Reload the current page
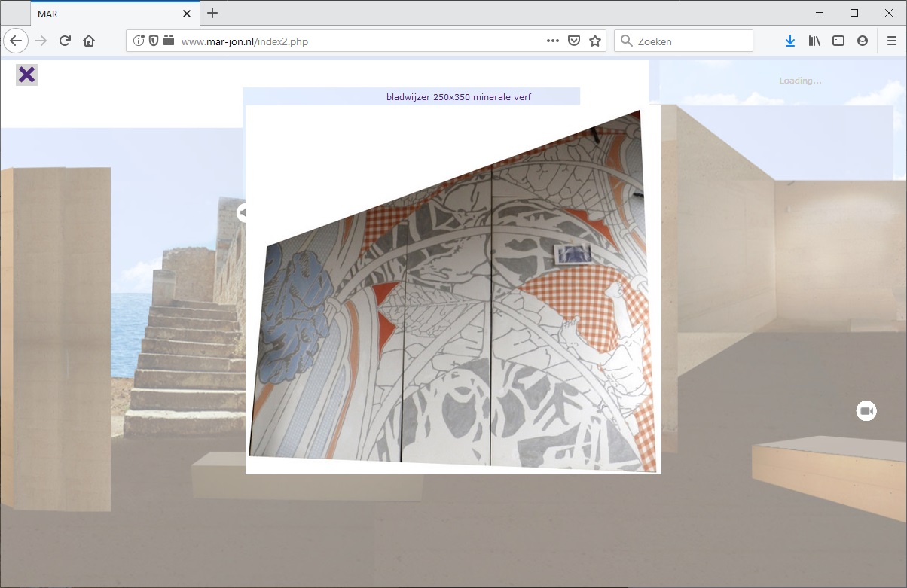 click(x=65, y=41)
